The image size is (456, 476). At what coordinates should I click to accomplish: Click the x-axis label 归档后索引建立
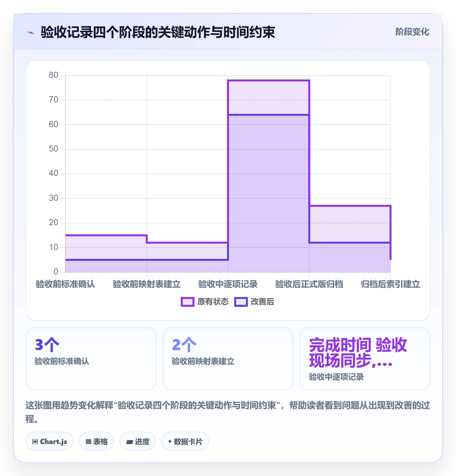[x=391, y=284]
